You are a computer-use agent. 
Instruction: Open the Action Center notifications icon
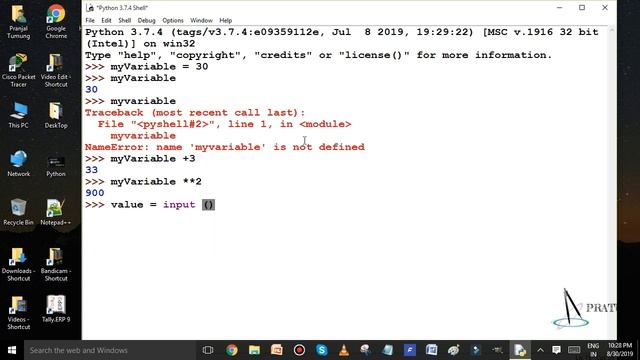[556, 350]
